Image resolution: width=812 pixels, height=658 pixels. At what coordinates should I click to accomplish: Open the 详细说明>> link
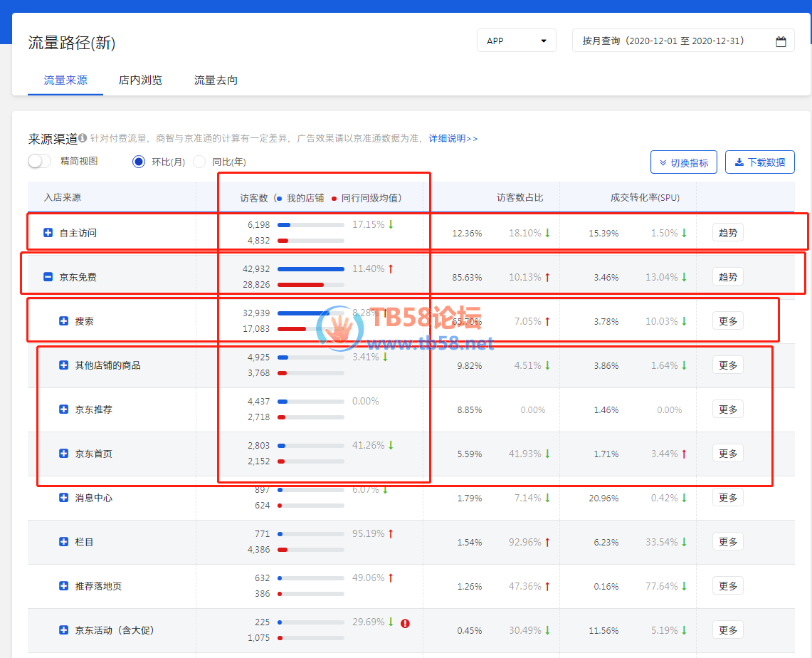coord(453,138)
